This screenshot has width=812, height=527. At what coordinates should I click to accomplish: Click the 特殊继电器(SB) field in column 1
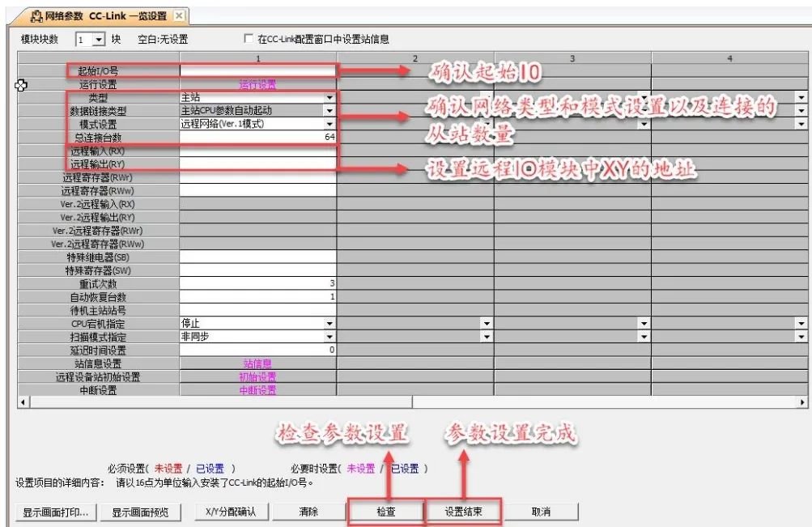point(258,257)
